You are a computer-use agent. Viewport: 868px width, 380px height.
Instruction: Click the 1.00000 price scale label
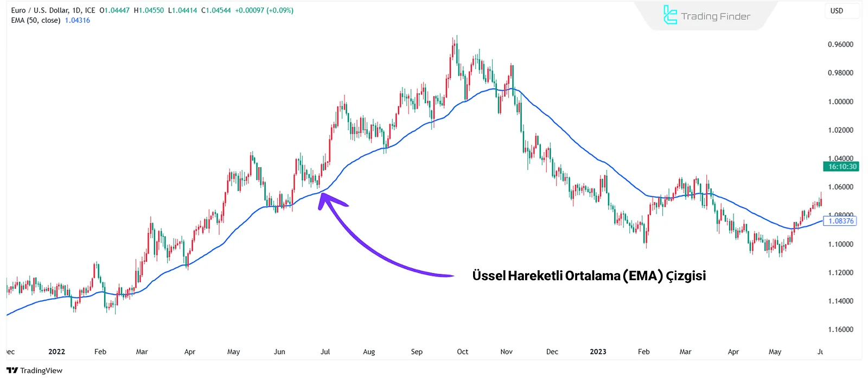click(840, 102)
